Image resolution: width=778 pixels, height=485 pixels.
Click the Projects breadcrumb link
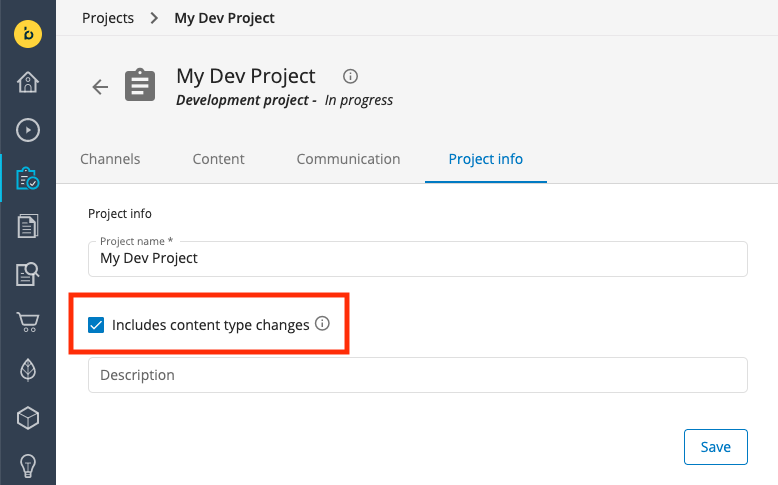tap(108, 18)
